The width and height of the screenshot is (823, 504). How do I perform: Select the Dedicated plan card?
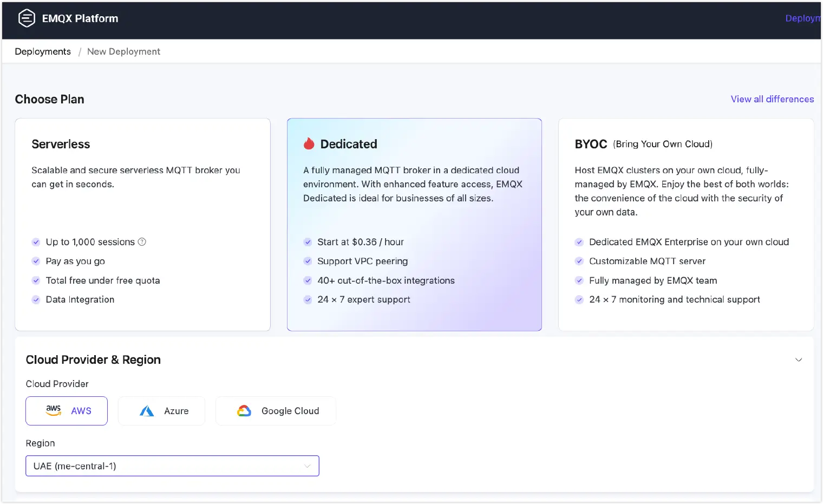[414, 224]
